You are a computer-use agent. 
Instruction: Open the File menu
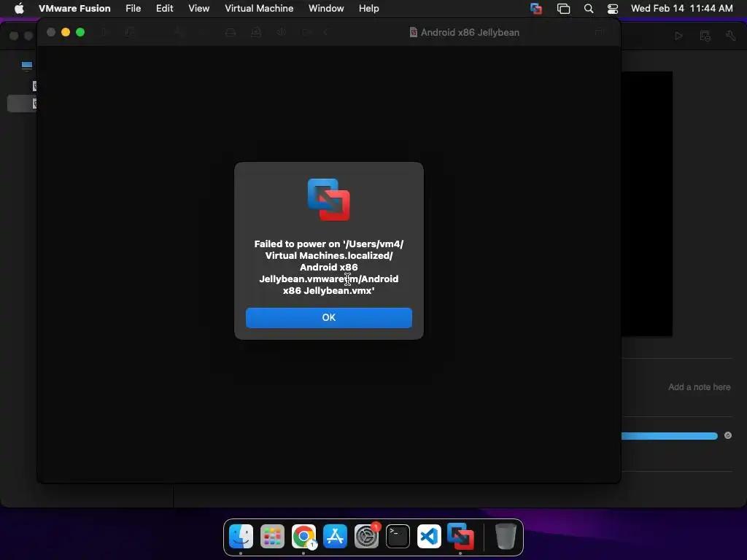(x=133, y=9)
